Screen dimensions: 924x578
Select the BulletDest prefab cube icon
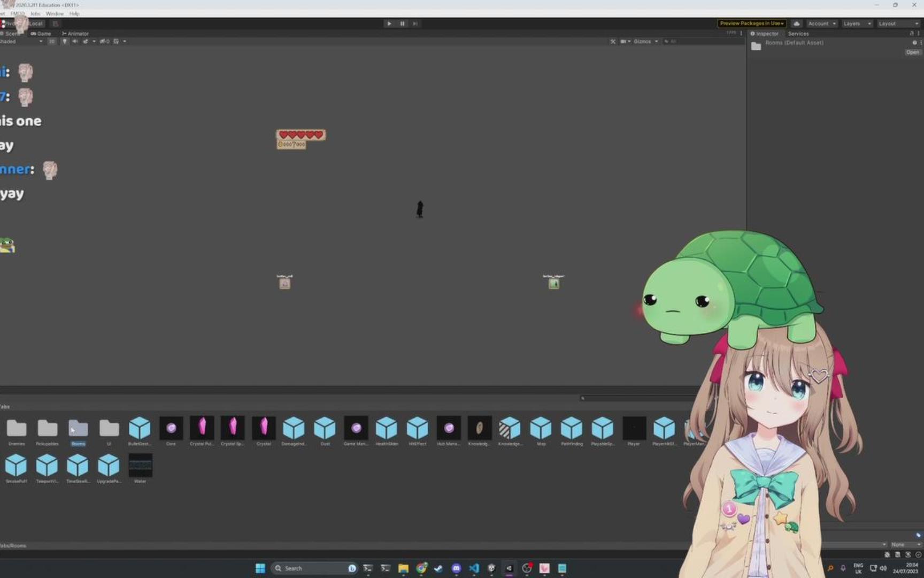[140, 428]
